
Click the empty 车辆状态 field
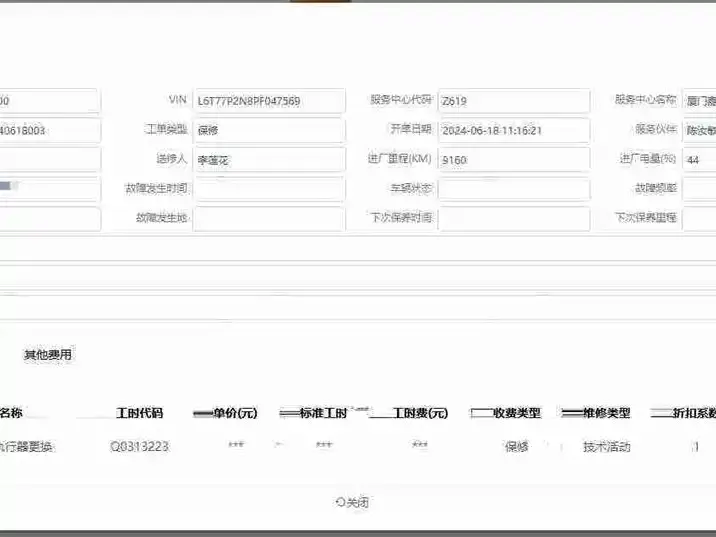point(514,189)
